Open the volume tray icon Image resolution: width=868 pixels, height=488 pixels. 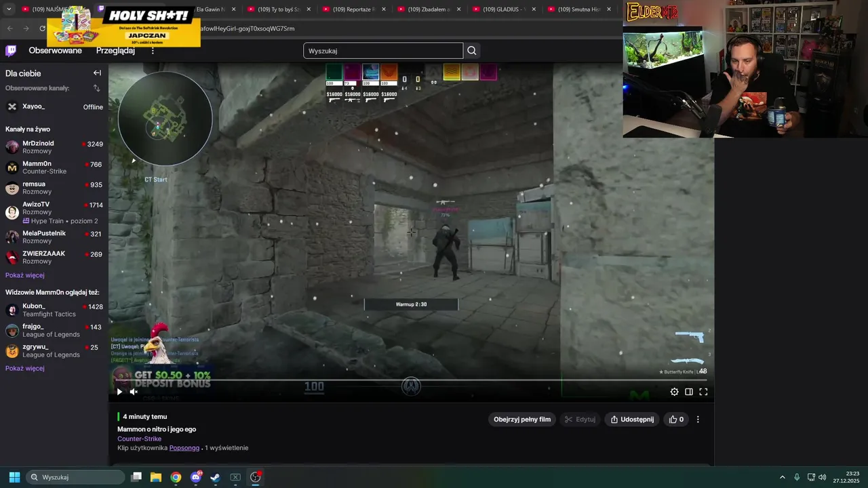coord(822,477)
